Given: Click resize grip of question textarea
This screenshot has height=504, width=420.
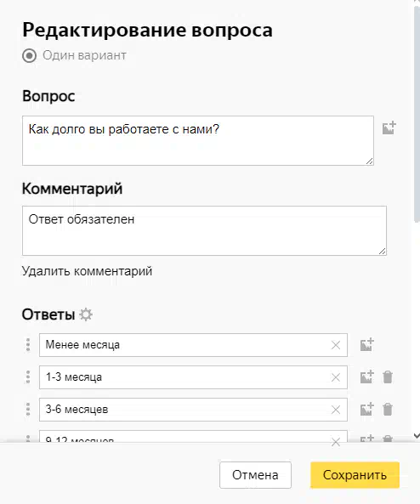Looking at the screenshot, I should (x=370, y=161).
